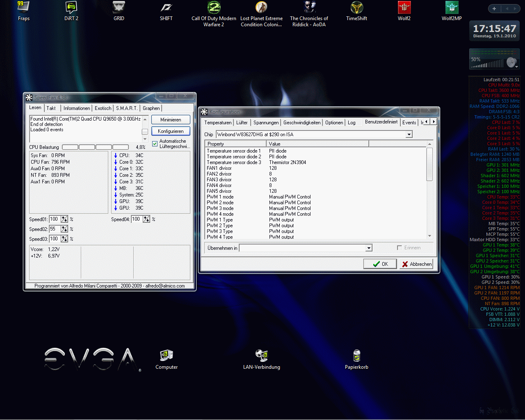Switch to the Graphen tab
Viewport: 525px width, 420px height.
point(151,108)
